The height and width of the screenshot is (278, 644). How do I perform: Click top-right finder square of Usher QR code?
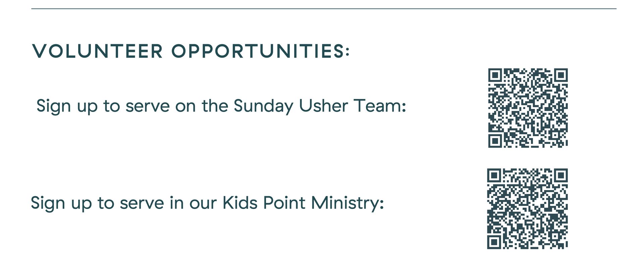tap(561, 75)
